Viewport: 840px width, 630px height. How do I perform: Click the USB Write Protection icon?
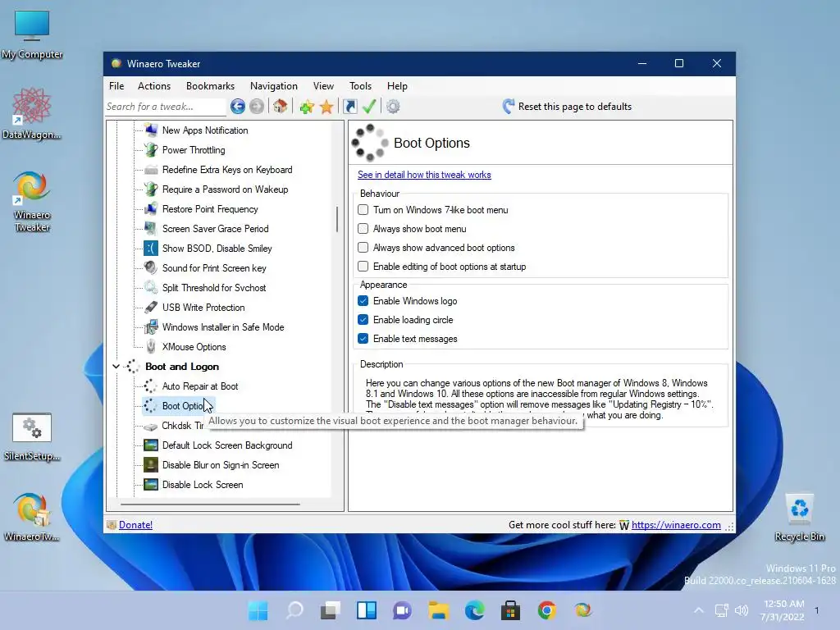pos(151,308)
